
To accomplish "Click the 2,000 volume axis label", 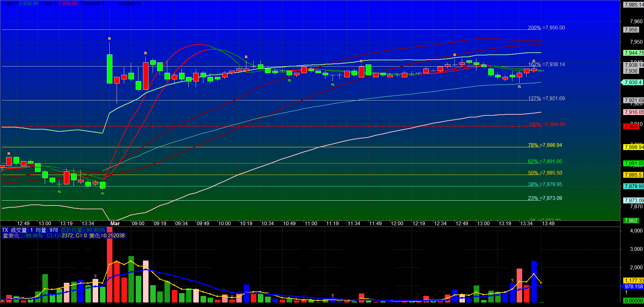I will click(x=636, y=267).
